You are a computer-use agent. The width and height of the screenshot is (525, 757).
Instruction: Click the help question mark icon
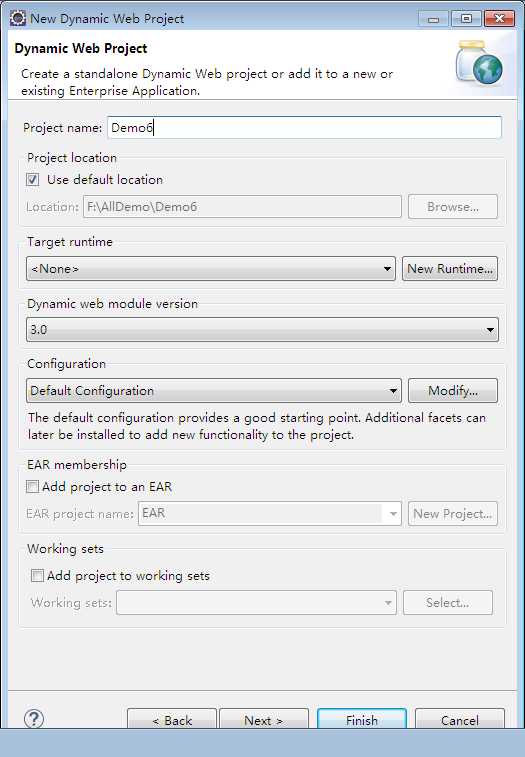(34, 719)
